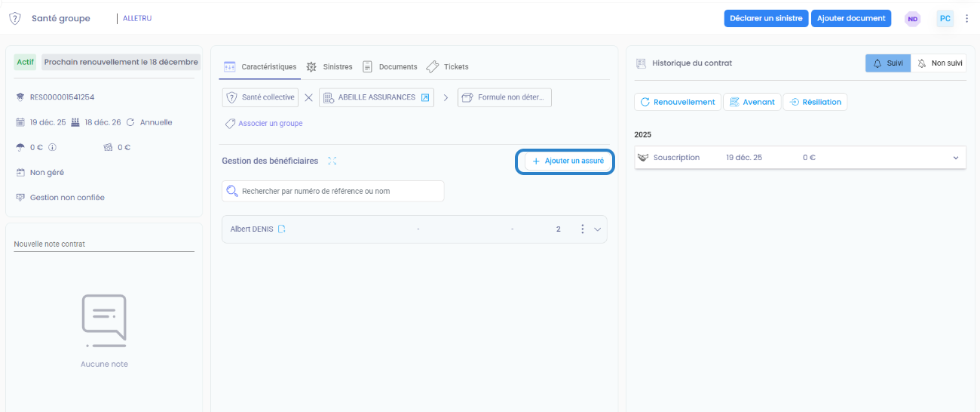Open the Caractéristiques tab
The image size is (980, 412).
(261, 66)
